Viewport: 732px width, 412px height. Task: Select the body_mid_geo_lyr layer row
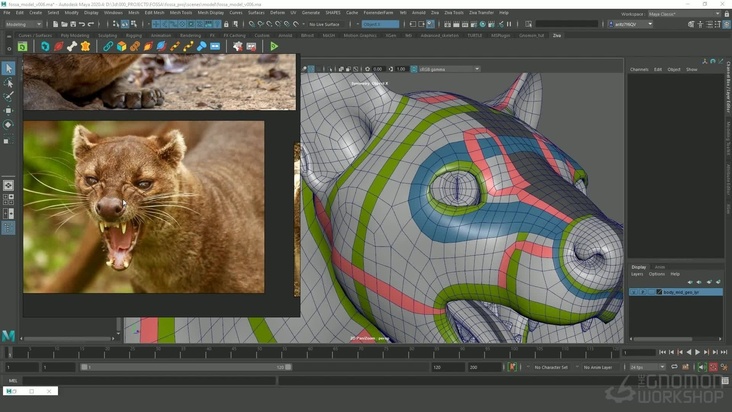pyautogui.click(x=676, y=292)
